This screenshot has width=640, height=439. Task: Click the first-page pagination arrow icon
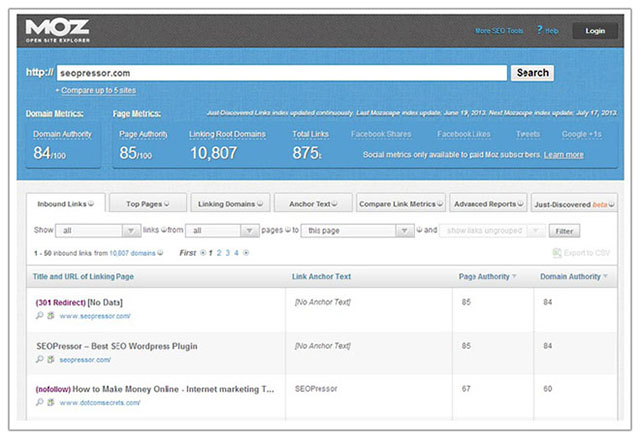pyautogui.click(x=203, y=253)
